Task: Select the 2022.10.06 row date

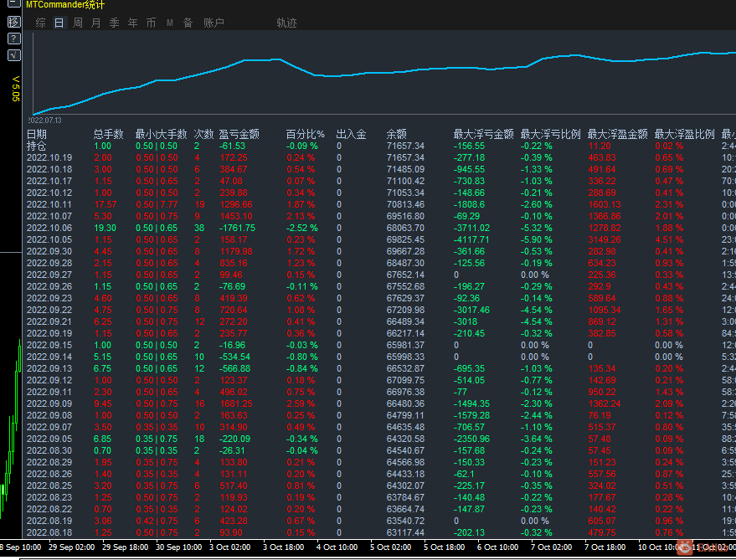Action: [49, 228]
